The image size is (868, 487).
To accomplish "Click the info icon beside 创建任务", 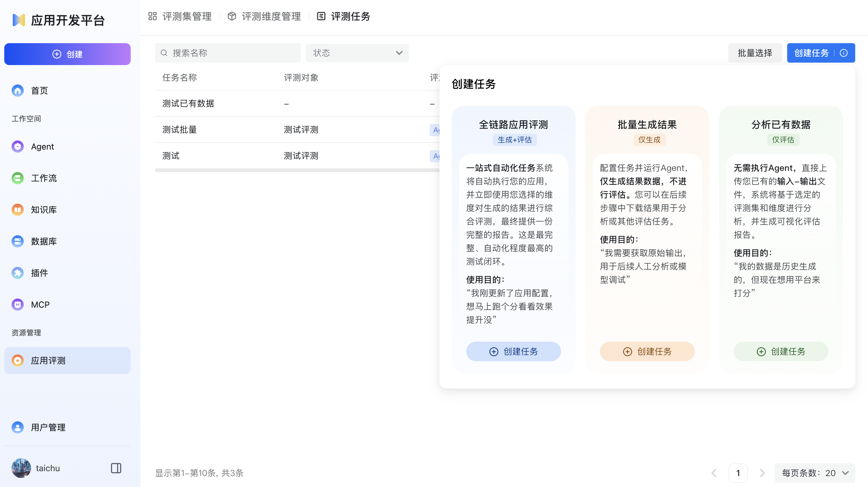I will (843, 53).
